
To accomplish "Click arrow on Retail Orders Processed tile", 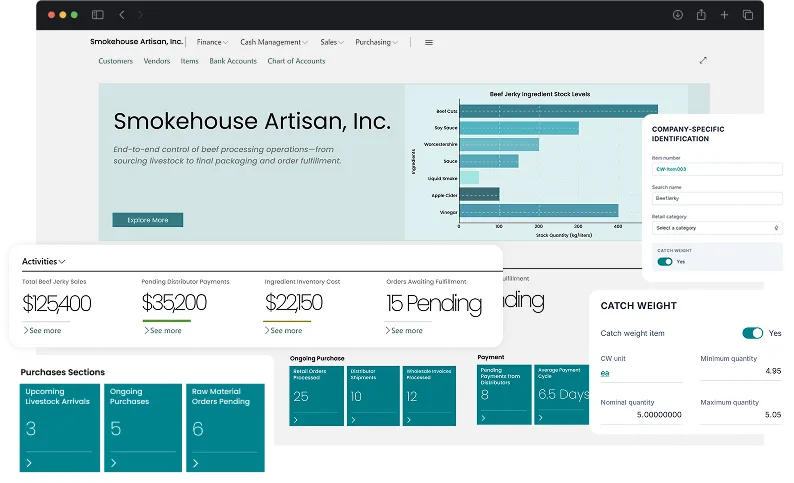I will pos(296,420).
